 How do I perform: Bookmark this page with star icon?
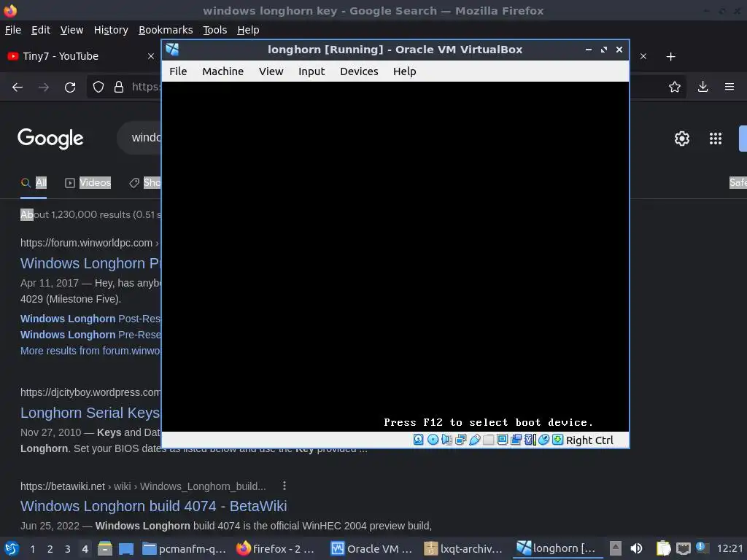(674, 87)
